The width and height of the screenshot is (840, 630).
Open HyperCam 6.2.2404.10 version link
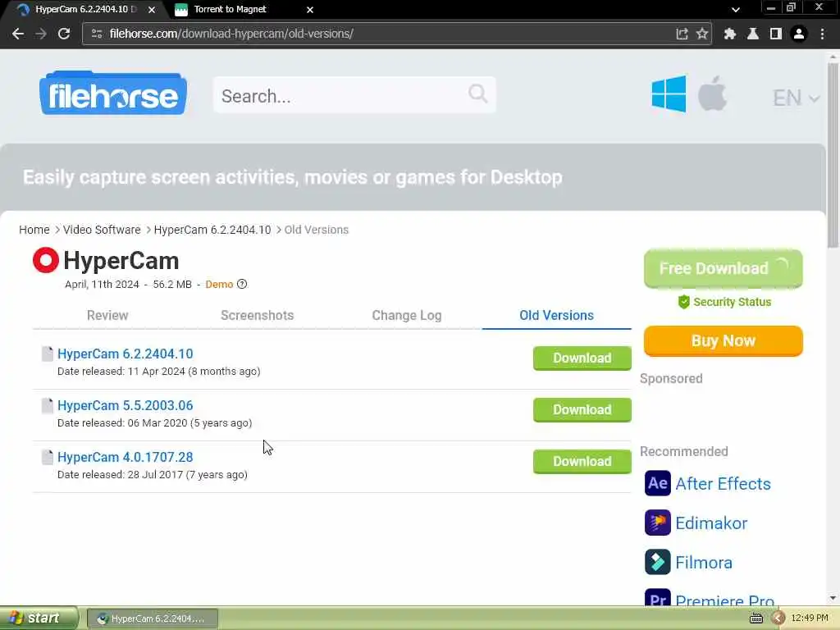[x=125, y=354]
